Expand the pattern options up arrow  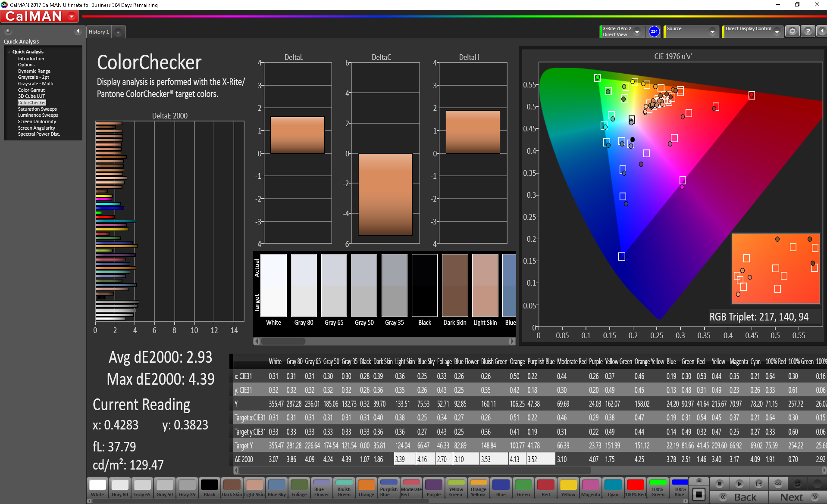pos(699,481)
